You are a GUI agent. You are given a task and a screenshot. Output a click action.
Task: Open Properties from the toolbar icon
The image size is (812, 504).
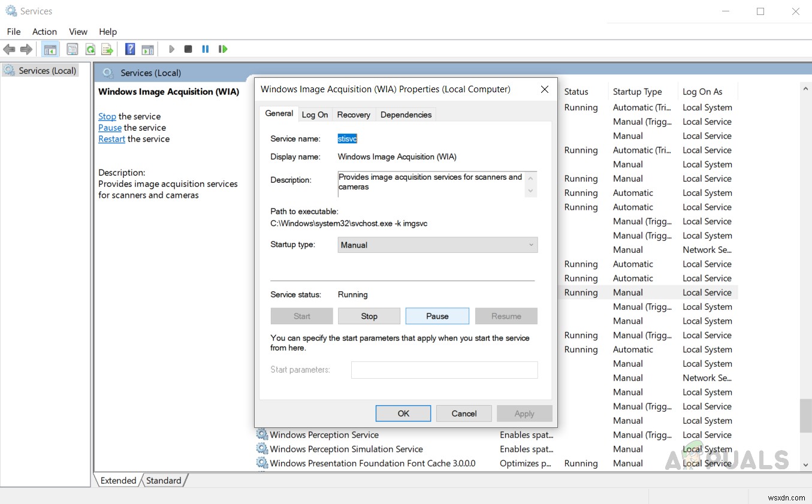(73, 49)
